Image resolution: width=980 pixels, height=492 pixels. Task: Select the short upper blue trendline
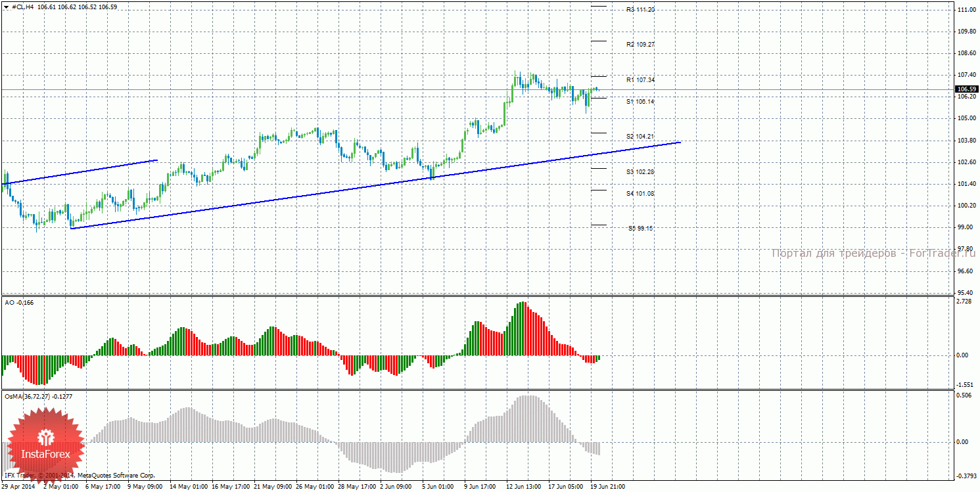tap(82, 171)
